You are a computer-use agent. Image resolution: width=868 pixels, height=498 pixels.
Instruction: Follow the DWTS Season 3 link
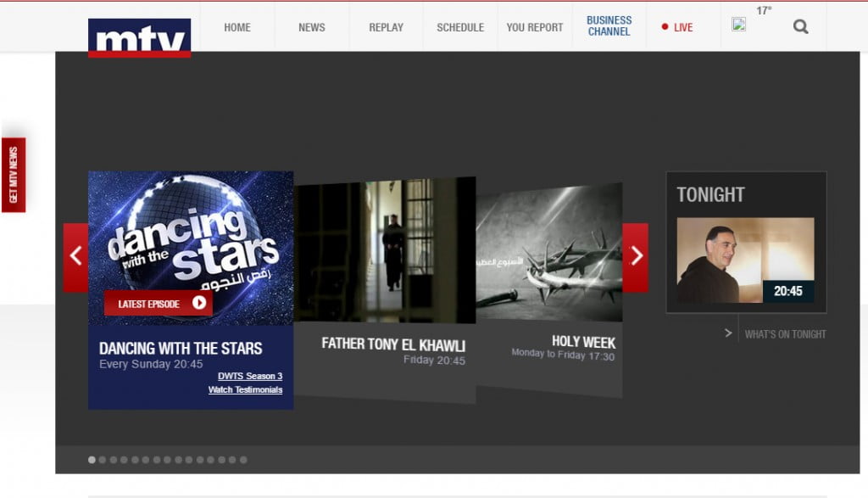click(250, 376)
